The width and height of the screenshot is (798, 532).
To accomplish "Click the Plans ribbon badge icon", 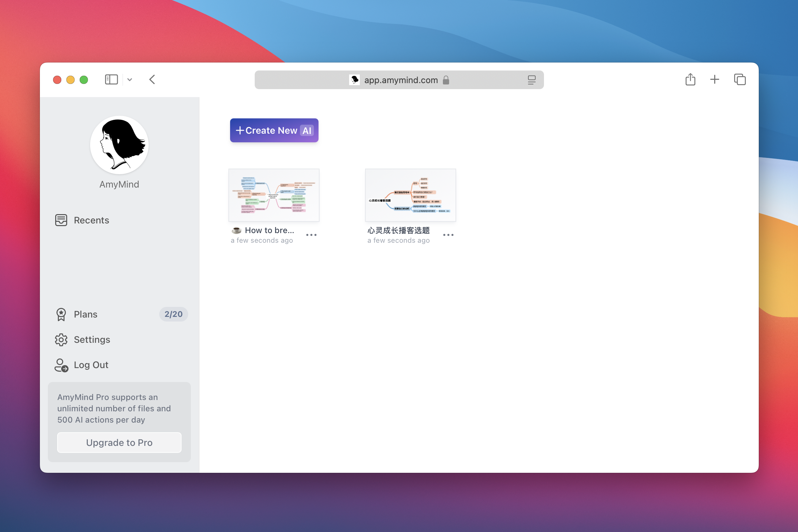I will 61,314.
